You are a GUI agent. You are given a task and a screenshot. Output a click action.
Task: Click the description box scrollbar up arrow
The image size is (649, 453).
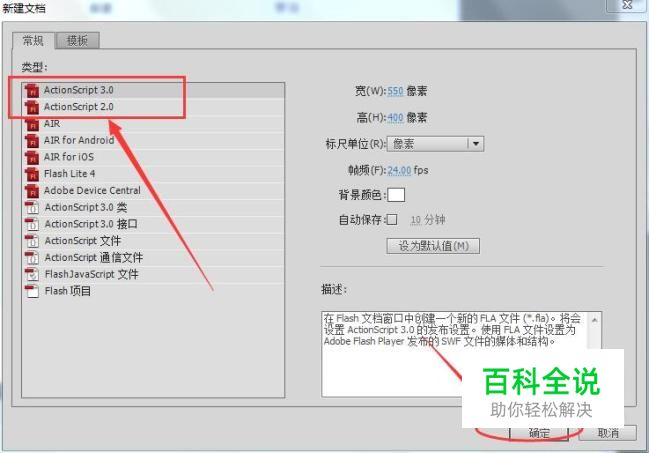[x=595, y=320]
